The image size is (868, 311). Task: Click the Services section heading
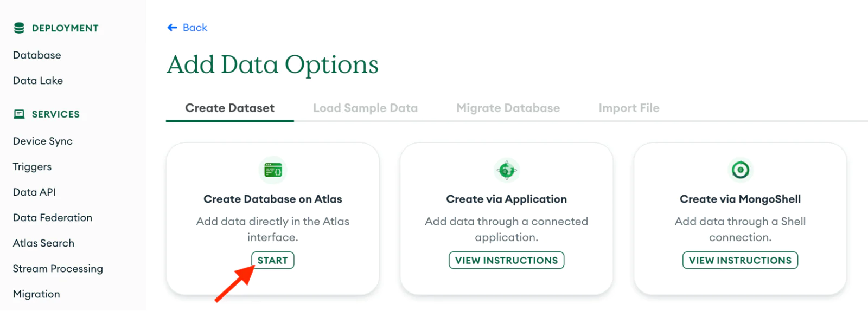click(55, 114)
